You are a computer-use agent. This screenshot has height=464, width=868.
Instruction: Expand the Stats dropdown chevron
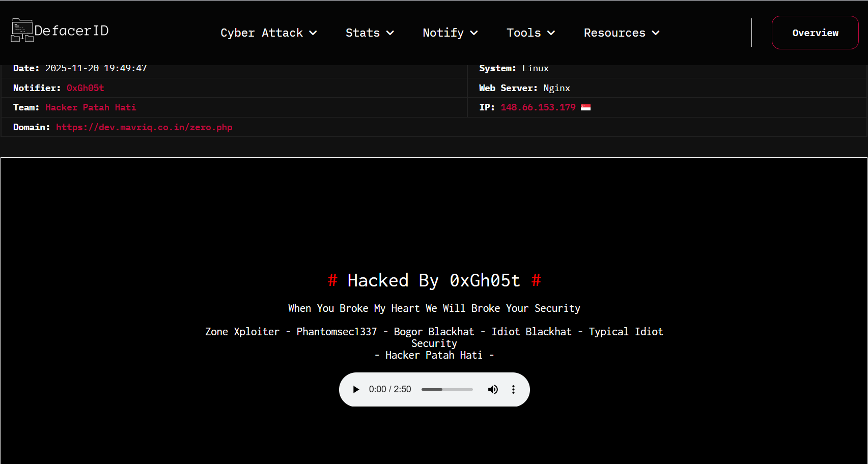click(390, 33)
